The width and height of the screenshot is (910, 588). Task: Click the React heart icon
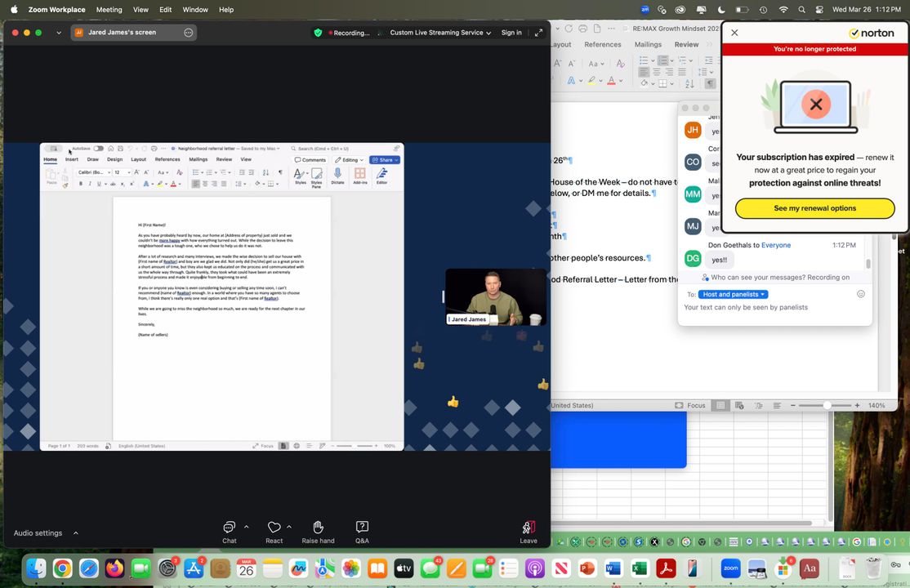(274, 528)
